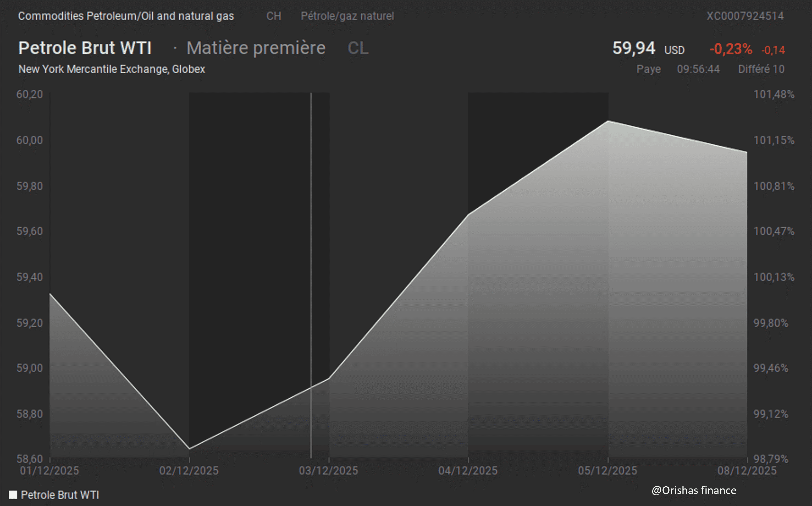The image size is (812, 506).
Task: Click the 01/12/2025 date axis label
Action: click(49, 471)
